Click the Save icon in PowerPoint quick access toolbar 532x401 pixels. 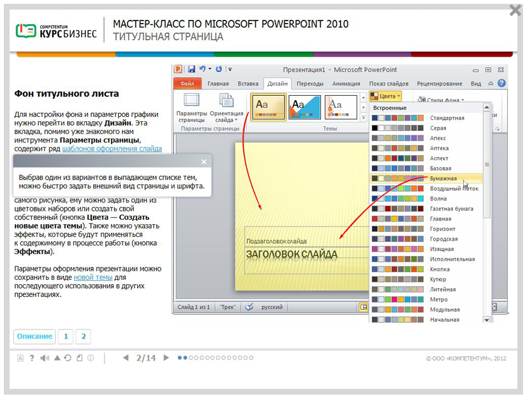[x=191, y=69]
